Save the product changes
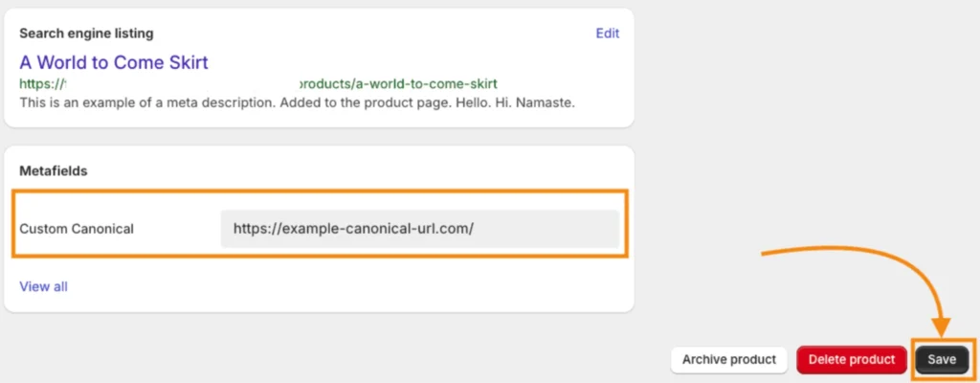The height and width of the screenshot is (383, 980). [942, 360]
